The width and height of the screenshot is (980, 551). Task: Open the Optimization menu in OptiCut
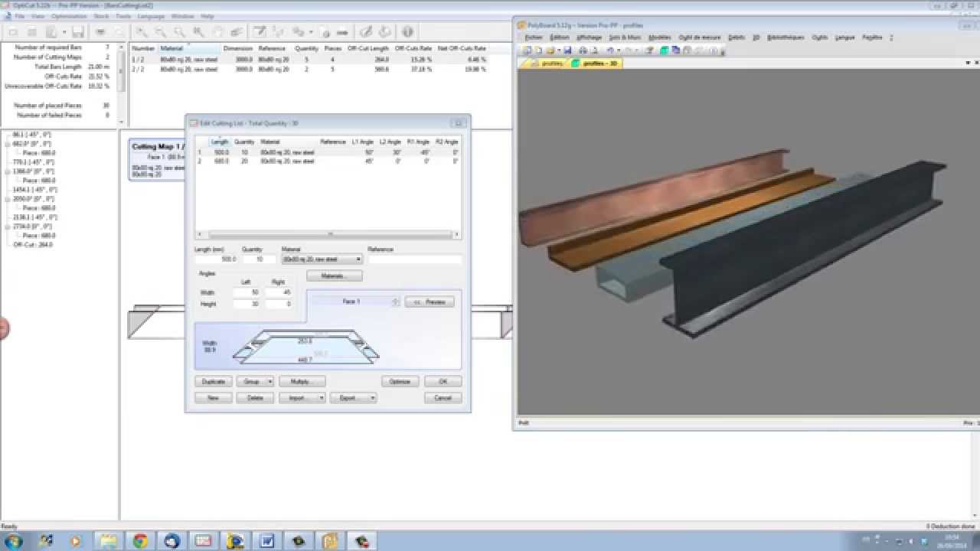tap(69, 16)
